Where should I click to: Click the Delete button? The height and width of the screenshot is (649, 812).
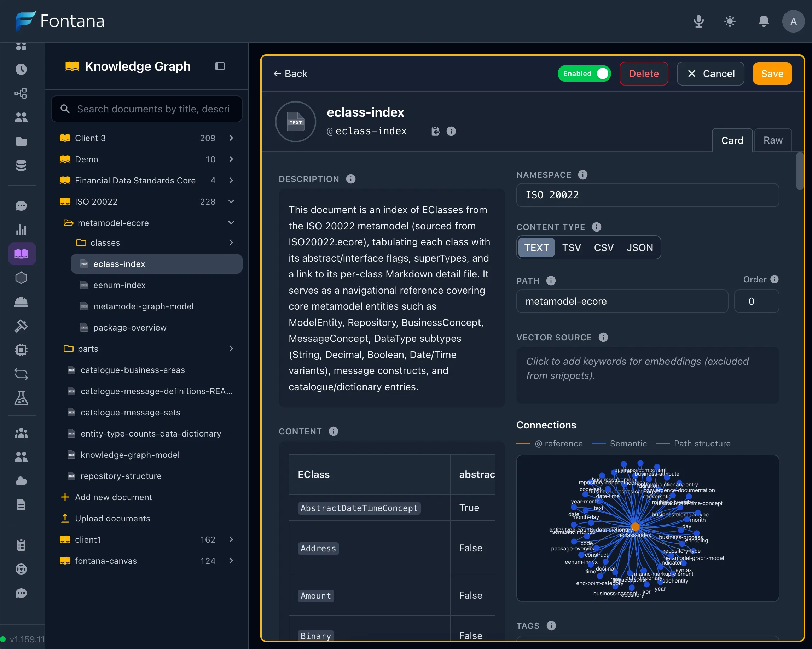tap(644, 74)
